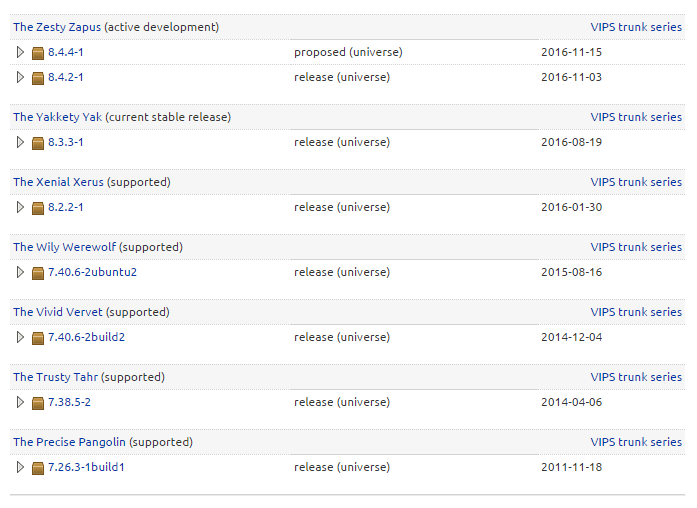Click the package icon next to 7.26.3-1build1
The width and height of the screenshot is (697, 508).
(x=38, y=468)
